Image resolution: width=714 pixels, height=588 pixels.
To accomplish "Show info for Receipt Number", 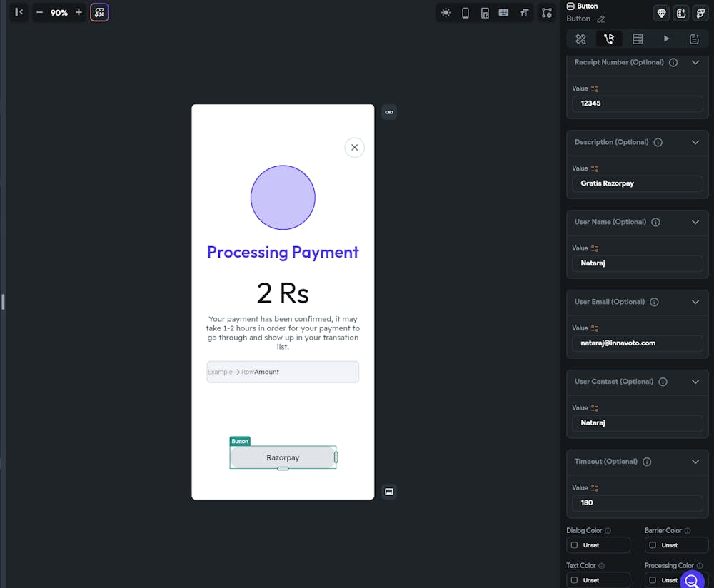I will pyautogui.click(x=673, y=62).
